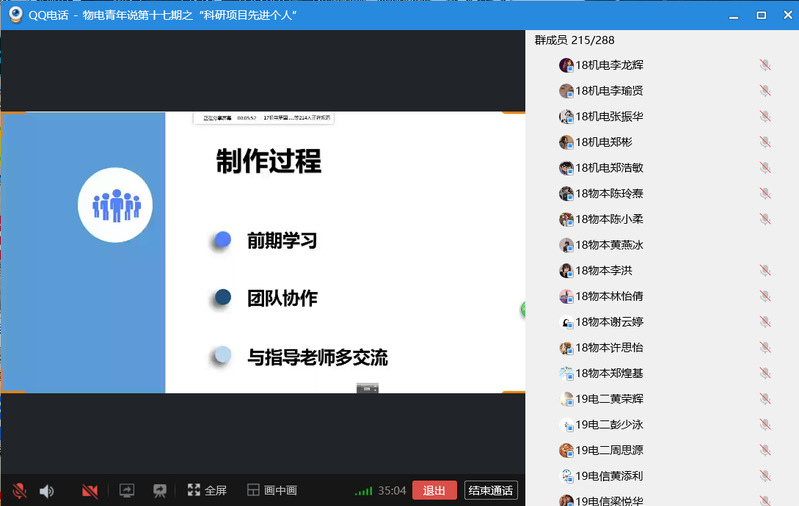
Task: Enter fullscreen with the 全屏 button
Action: (207, 491)
